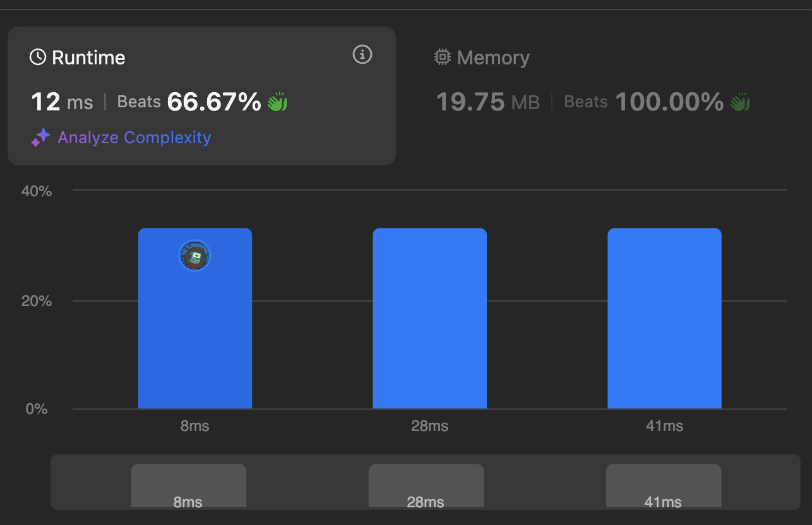
Task: Click the sparkle icon beside Analyze Complexity
Action: coord(40,138)
